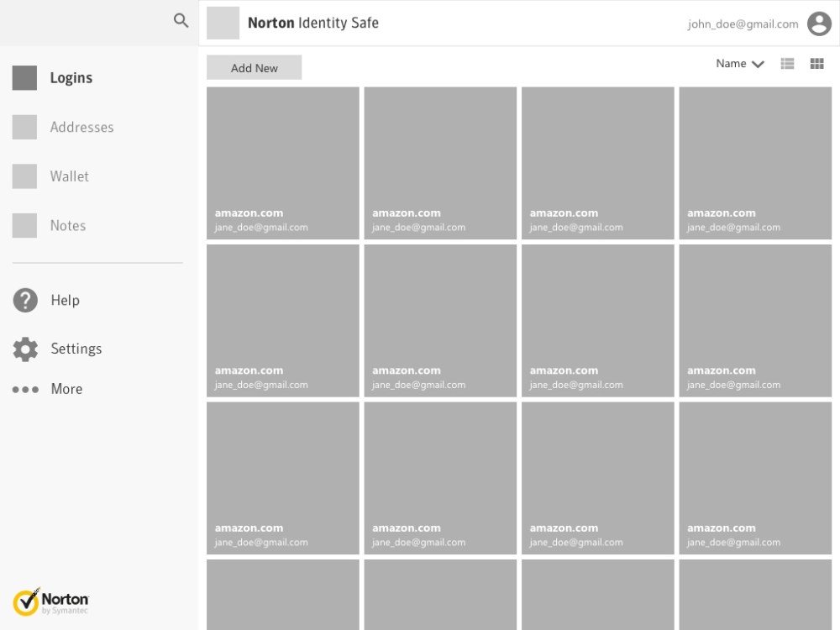This screenshot has height=630, width=840.
Task: Open the last amazon.com card in top row
Action: [755, 163]
